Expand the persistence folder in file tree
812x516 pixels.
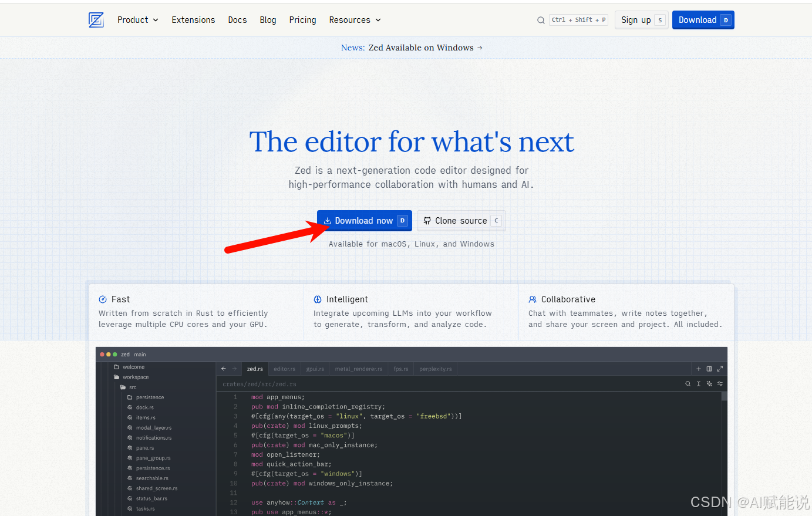pyautogui.click(x=146, y=397)
